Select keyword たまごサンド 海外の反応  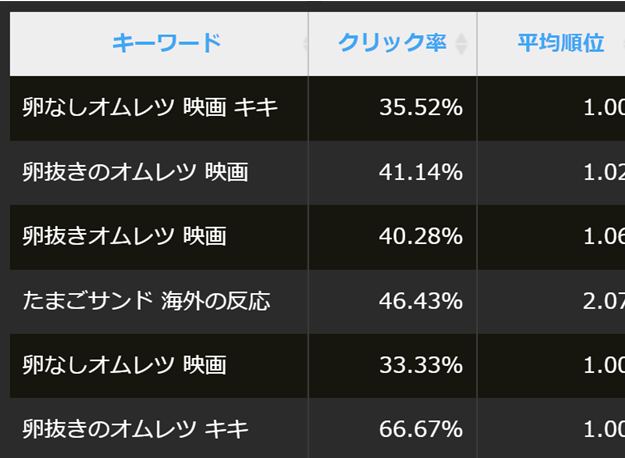[x=146, y=301]
